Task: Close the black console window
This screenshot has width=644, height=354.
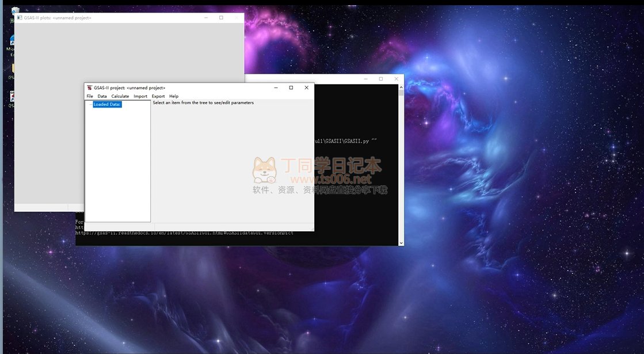Action: point(396,79)
